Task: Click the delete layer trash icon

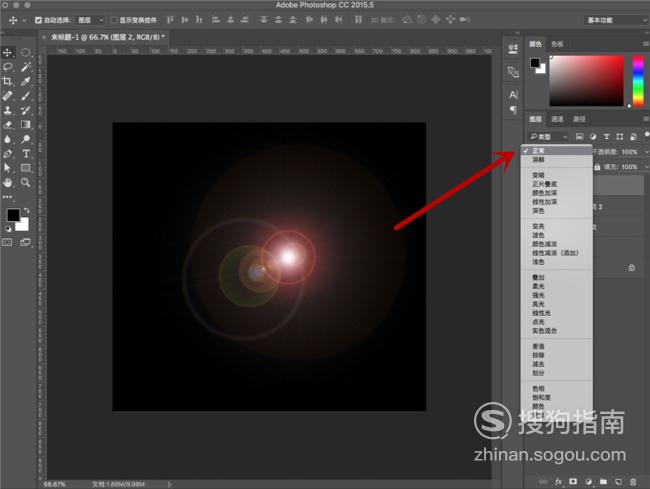Action: coord(633,482)
